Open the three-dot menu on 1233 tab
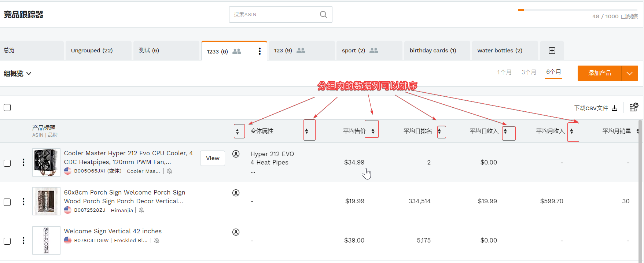This screenshot has width=644, height=263. pyautogui.click(x=260, y=51)
